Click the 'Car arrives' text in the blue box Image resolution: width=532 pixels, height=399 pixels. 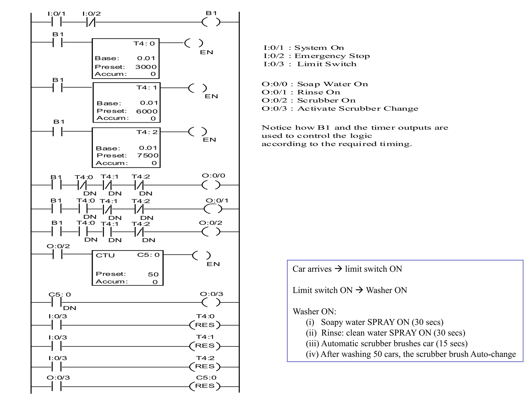click(312, 269)
